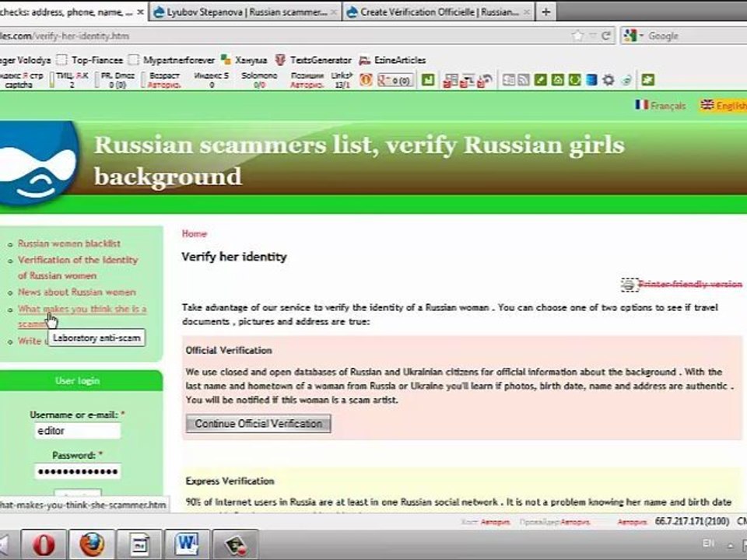
Task: Open the Top-Fiancee bookmark
Action: pyautogui.click(x=90, y=60)
